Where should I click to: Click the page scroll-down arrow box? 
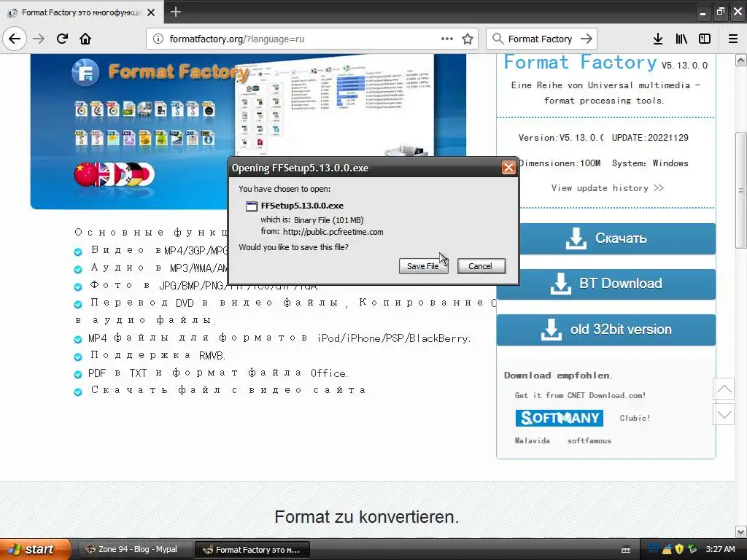pos(724,414)
